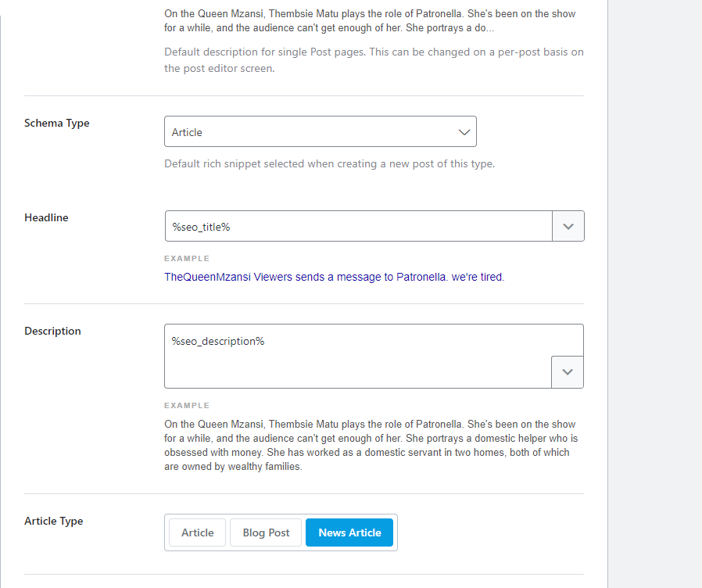Open the Headline variables chevron button
Image resolution: width=702 pixels, height=588 pixels.
pyautogui.click(x=568, y=226)
